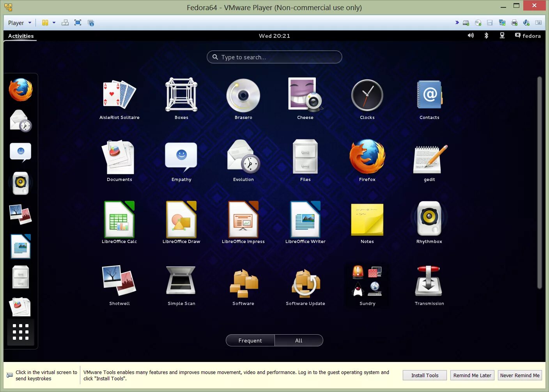Open the Notes application
Screen dimensions: 549x392
coord(367,223)
